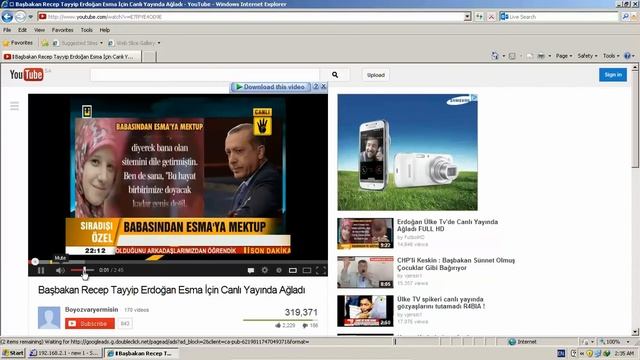Open the Edit menu
The width and height of the screenshot is (640, 360).
tap(22, 30)
